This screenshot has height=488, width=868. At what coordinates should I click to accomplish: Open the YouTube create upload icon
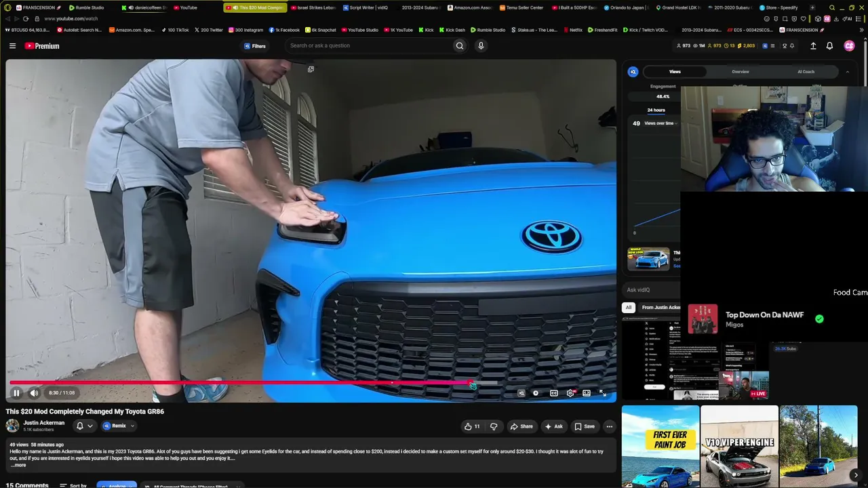(x=813, y=46)
